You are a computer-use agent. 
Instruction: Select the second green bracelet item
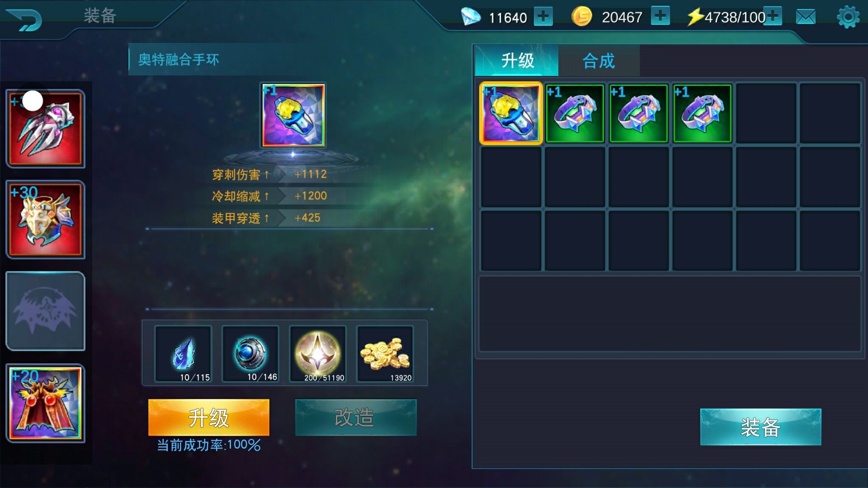point(638,113)
